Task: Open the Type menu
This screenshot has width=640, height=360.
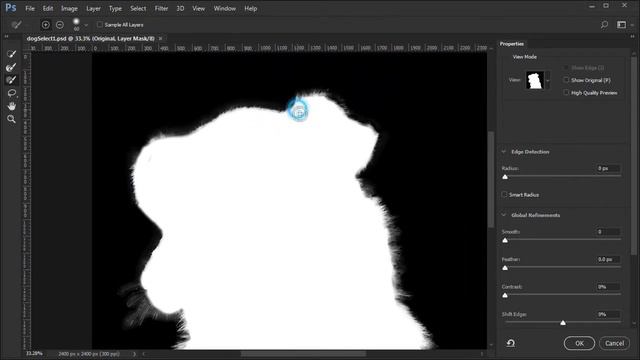Action: tap(115, 8)
